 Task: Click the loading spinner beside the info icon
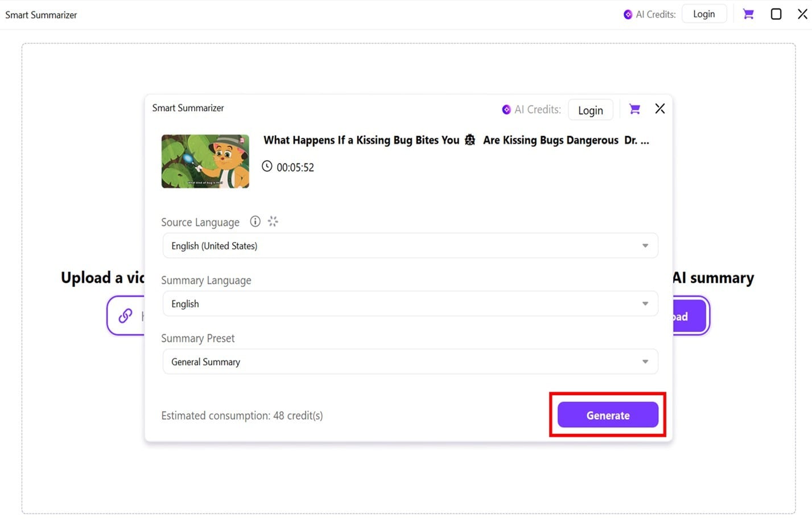[273, 221]
